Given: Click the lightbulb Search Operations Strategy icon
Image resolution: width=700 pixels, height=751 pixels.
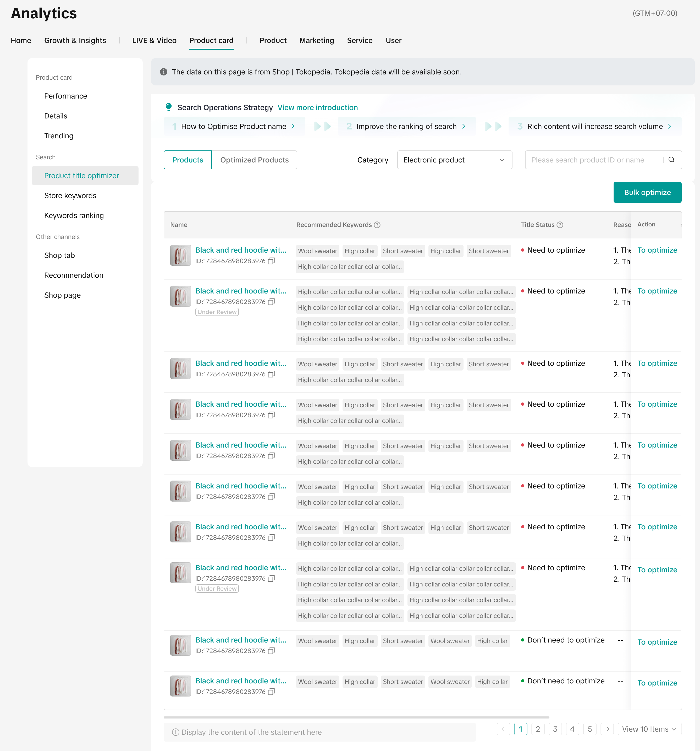Looking at the screenshot, I should click(x=169, y=107).
